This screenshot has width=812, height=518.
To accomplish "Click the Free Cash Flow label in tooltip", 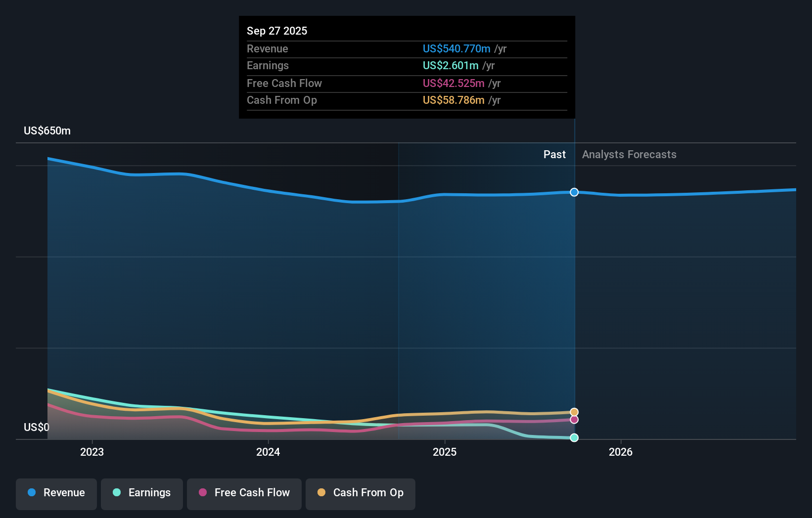I will (284, 83).
